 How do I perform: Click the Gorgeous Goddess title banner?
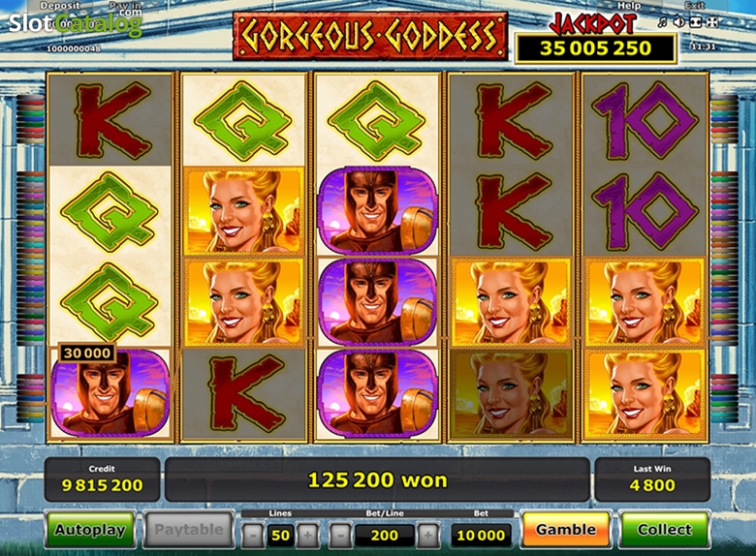coord(370,36)
